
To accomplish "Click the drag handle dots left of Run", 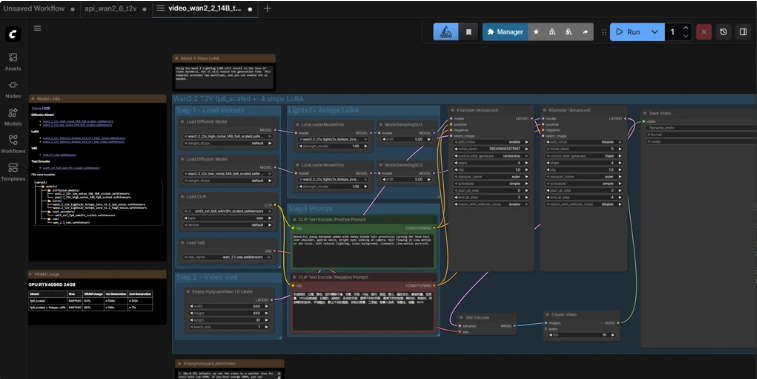I will coord(603,32).
